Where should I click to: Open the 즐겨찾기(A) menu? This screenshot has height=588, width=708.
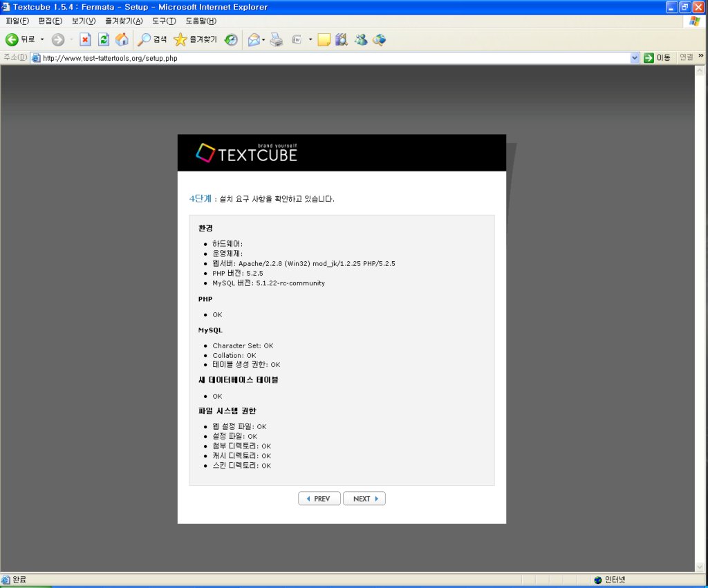point(124,21)
